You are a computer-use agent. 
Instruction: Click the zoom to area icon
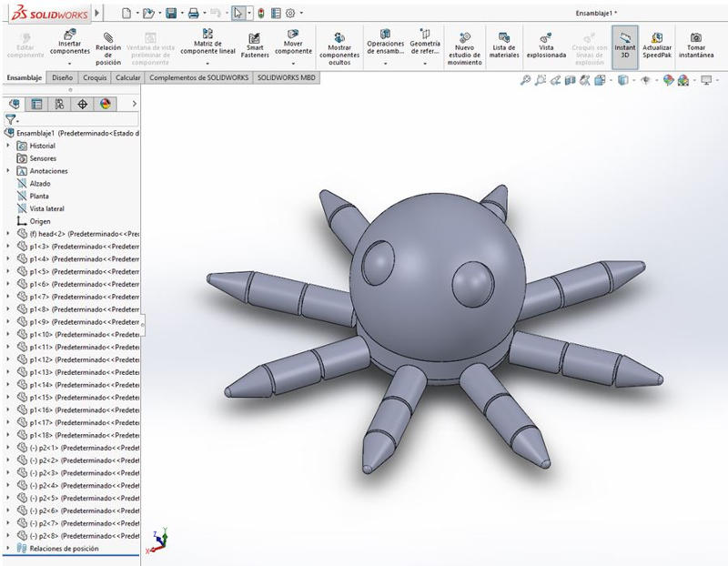[x=540, y=80]
